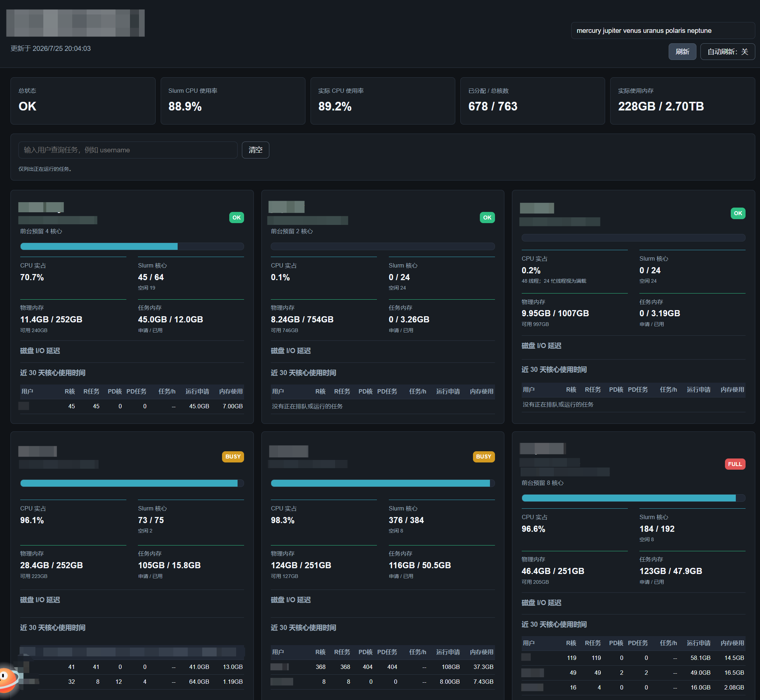This screenshot has width=760, height=700.
Task: Click the 前台预留 4 核心 label
Action: (41, 231)
